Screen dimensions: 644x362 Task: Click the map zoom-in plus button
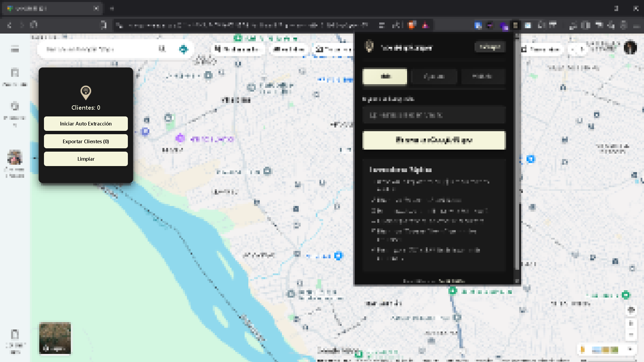(x=631, y=323)
